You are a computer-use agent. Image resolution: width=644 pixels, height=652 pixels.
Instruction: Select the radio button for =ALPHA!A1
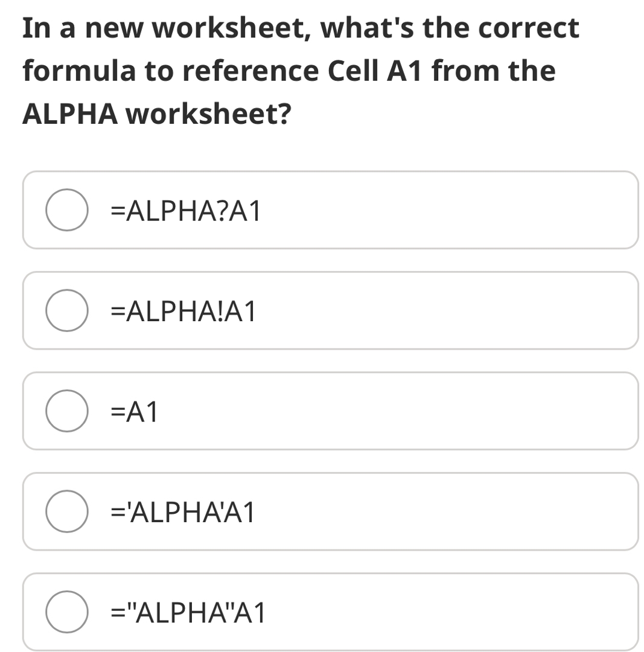tap(66, 310)
